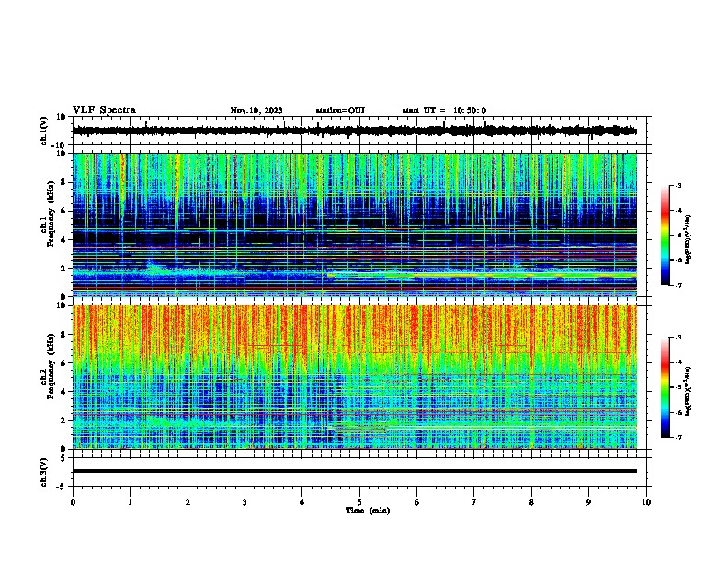Screen dimensions: 728x563
Task: Click time axis tick label "2"
Action: 188,502
